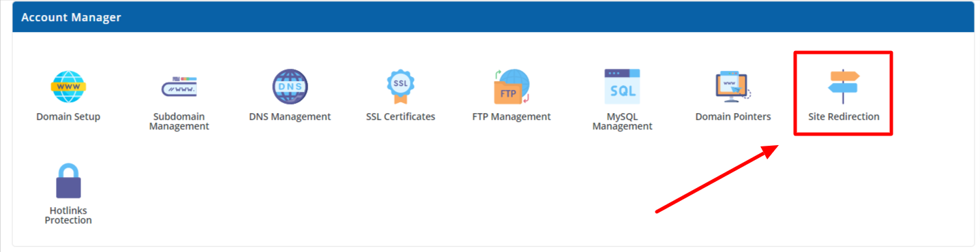The image size is (980, 252).
Task: Open the DNS Management globe icon
Action: pyautogui.click(x=290, y=86)
